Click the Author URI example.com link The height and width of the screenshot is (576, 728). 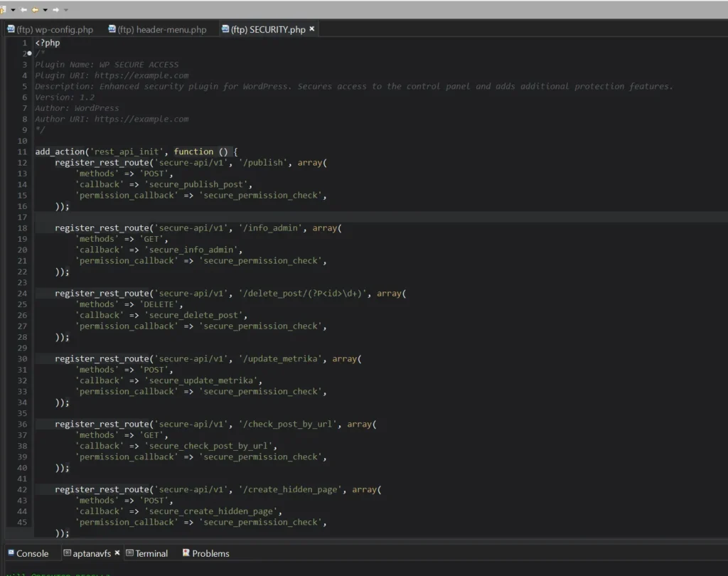point(141,119)
